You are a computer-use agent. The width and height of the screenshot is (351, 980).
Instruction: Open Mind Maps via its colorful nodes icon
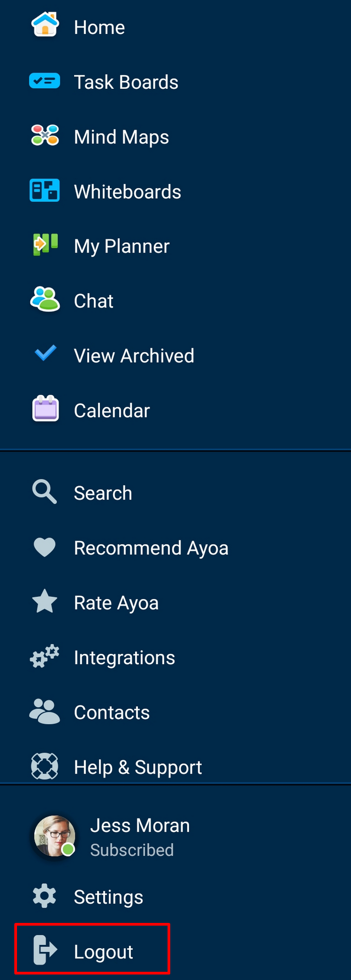point(44,135)
